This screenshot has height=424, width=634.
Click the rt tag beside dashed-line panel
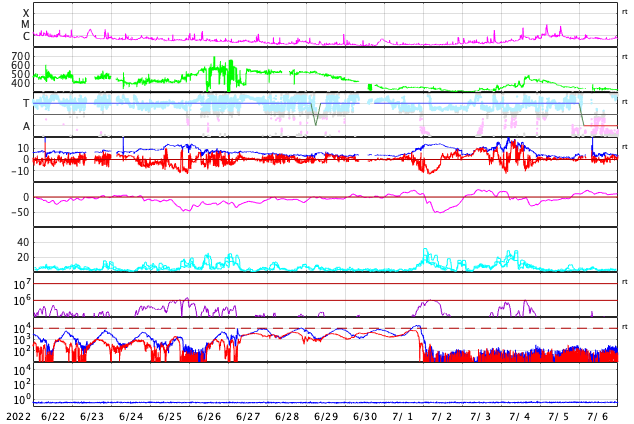click(x=625, y=327)
